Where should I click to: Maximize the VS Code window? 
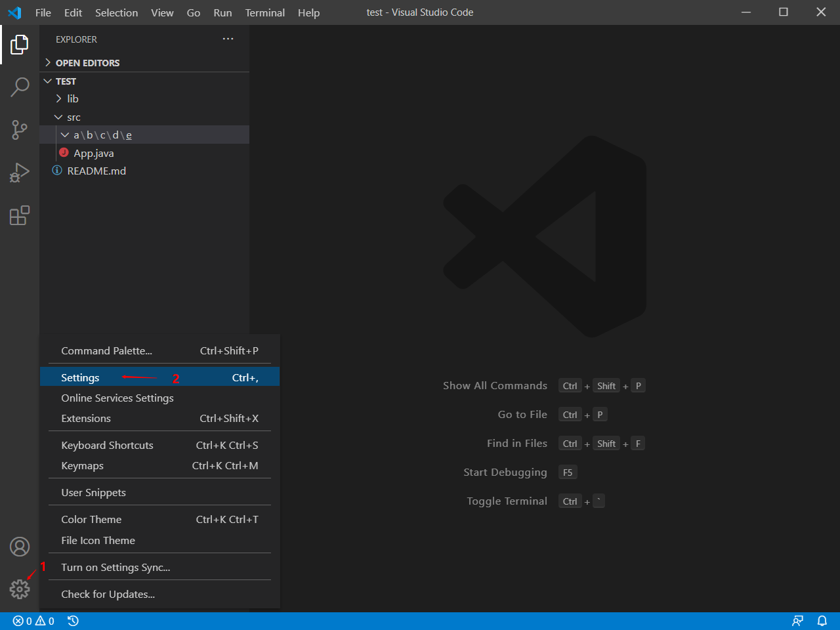(783, 12)
